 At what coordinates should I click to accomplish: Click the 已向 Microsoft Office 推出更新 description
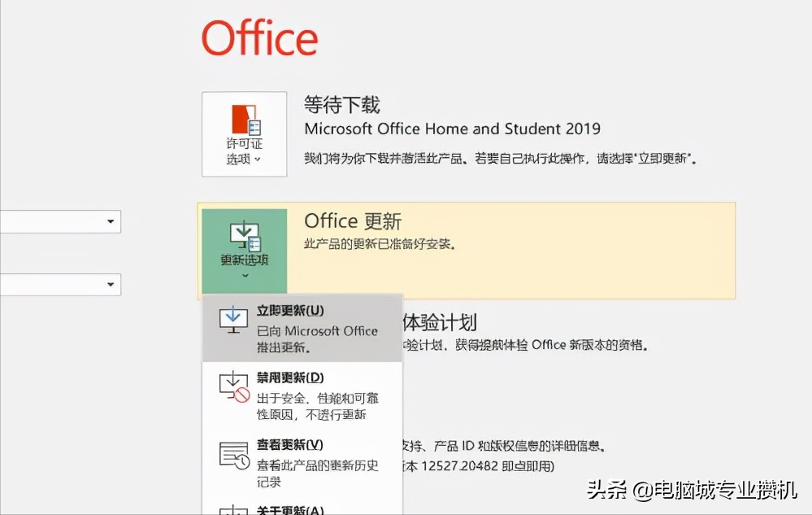(317, 338)
